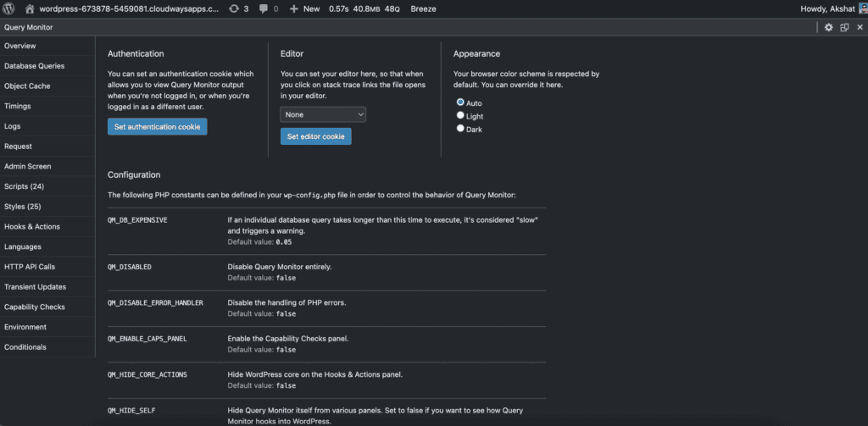Click the QM_HIDE_CORE_ACTIONS constant name
The image size is (868, 426).
[x=147, y=374]
